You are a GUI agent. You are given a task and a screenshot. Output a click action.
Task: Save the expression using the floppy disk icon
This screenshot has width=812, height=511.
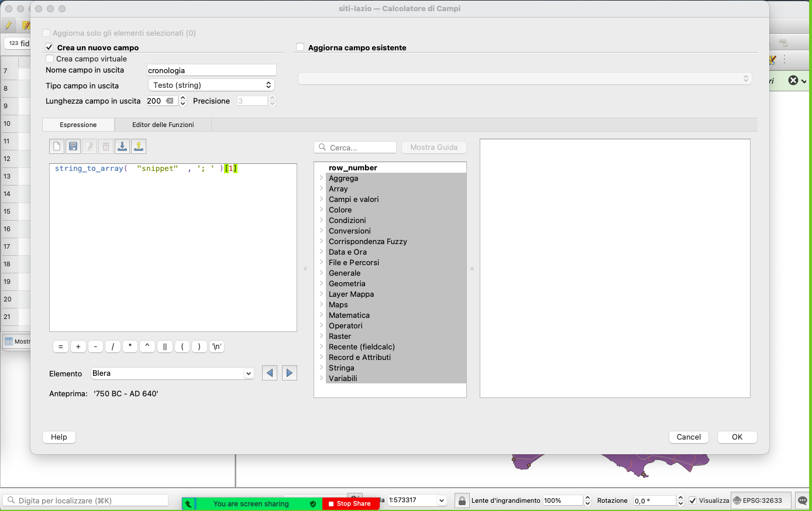(x=73, y=146)
